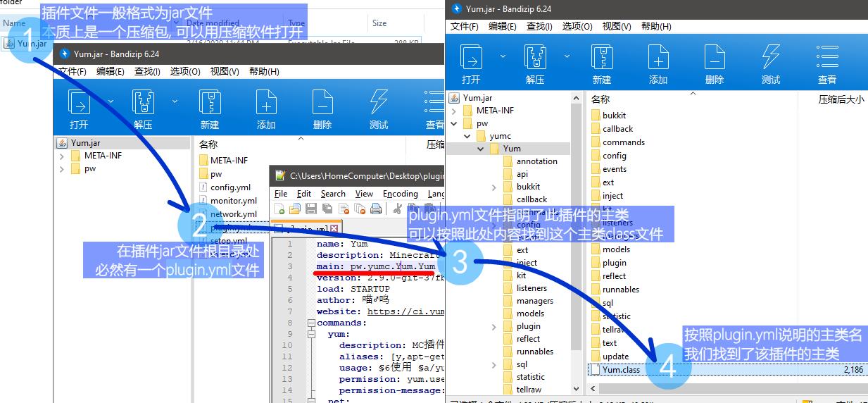
Task: Sort by 压缩后大小 column in front Bandizip
Action: pyautogui.click(x=841, y=99)
